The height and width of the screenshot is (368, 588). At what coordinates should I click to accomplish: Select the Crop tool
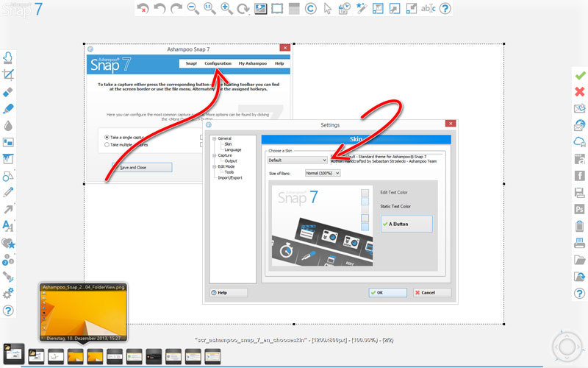(x=8, y=74)
